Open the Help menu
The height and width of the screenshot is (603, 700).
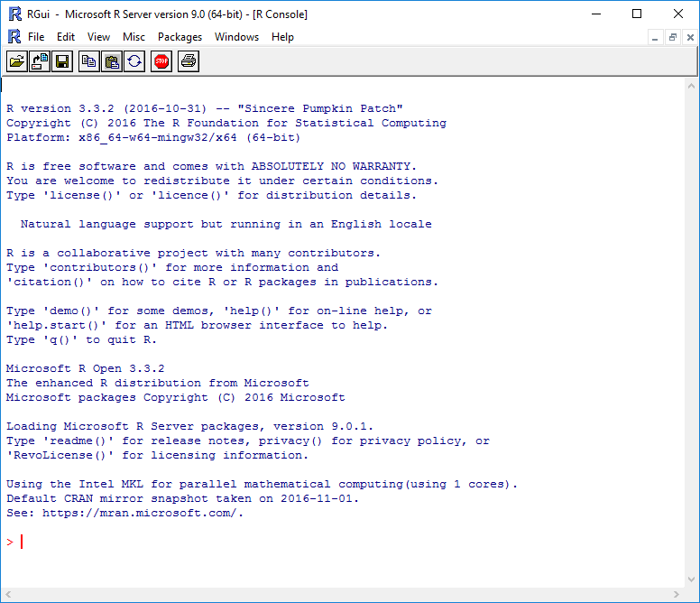pos(282,37)
